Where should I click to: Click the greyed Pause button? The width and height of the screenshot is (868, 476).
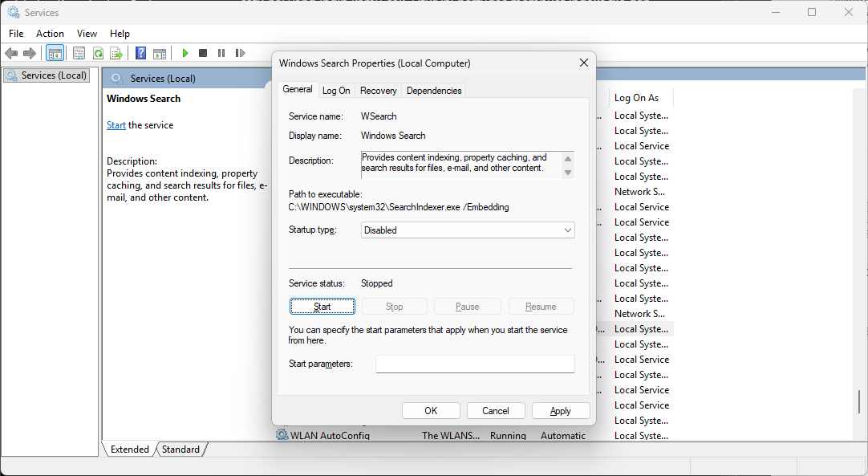click(x=467, y=307)
